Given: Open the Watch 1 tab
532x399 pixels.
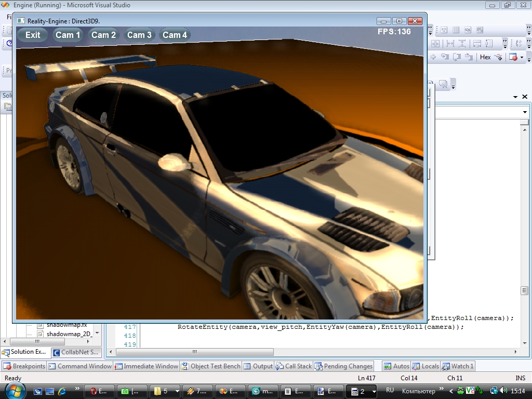Looking at the screenshot, I should click(x=457, y=366).
